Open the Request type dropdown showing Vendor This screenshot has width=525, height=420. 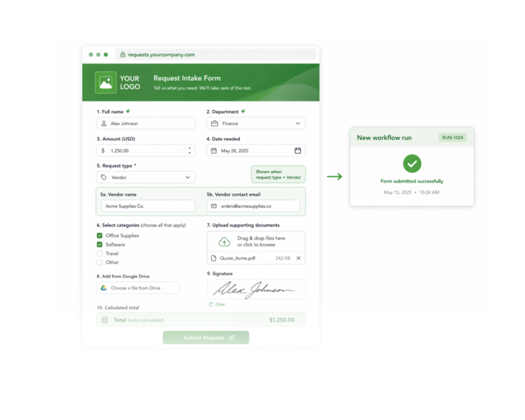pos(146,177)
